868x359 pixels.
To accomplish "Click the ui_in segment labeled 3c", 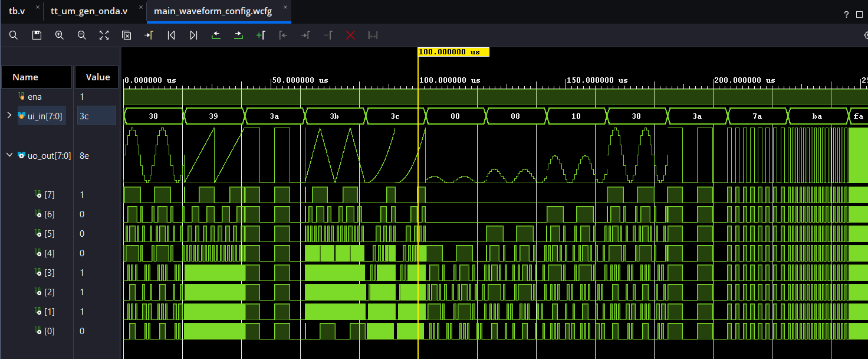I will 395,116.
